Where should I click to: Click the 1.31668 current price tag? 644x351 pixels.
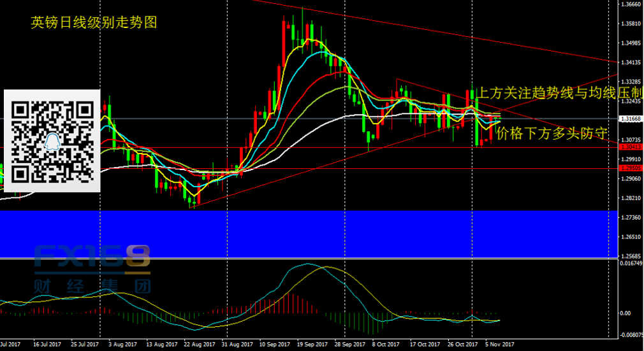tap(630, 118)
